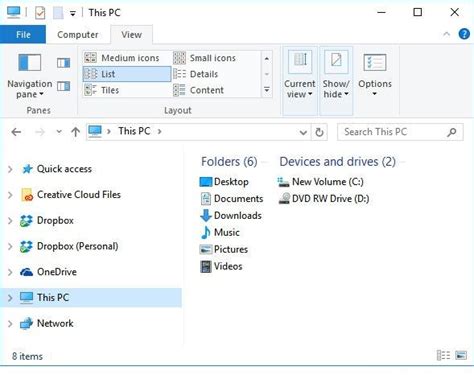Open folder Options

click(x=375, y=75)
